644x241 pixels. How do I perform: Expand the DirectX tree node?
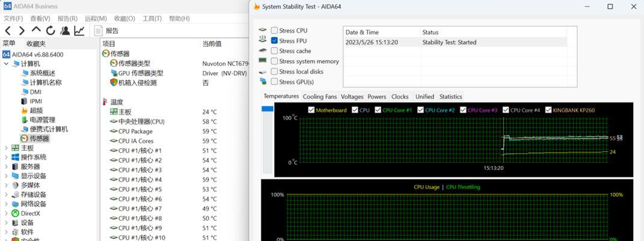tap(6, 213)
